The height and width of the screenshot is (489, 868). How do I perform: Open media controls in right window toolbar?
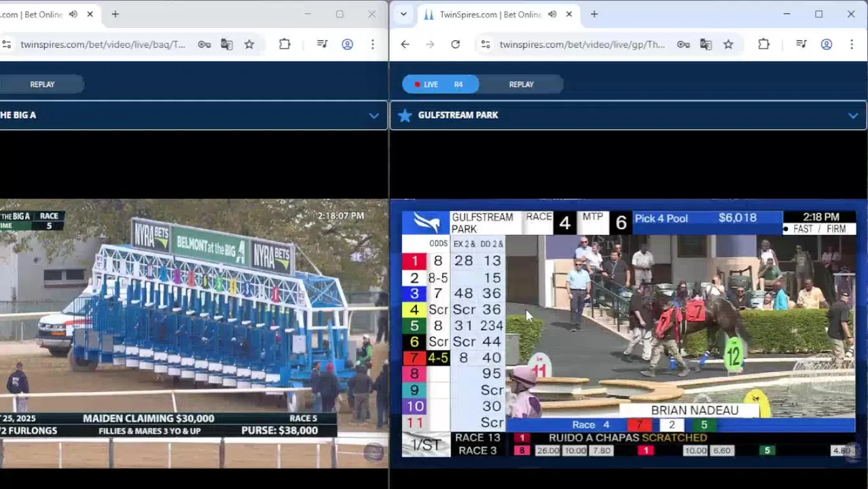(801, 44)
